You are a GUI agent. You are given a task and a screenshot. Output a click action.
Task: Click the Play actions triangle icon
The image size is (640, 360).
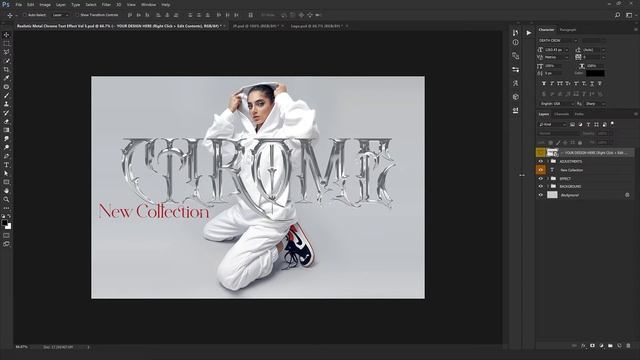[529, 33]
